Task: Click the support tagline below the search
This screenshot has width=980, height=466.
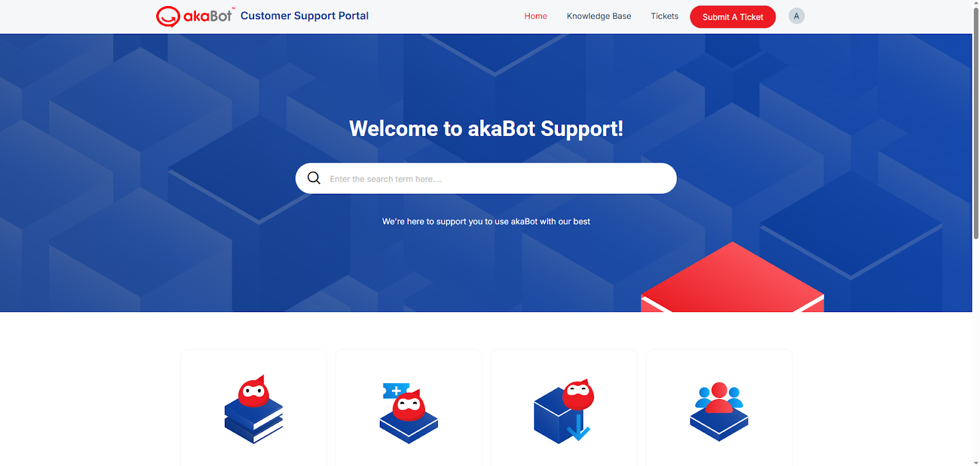Action: pyautogui.click(x=486, y=221)
